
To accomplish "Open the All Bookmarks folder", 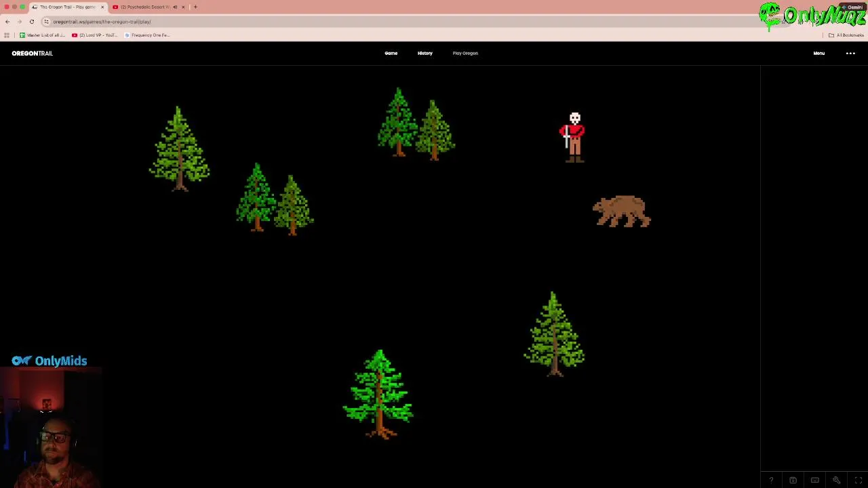I will 846,35.
